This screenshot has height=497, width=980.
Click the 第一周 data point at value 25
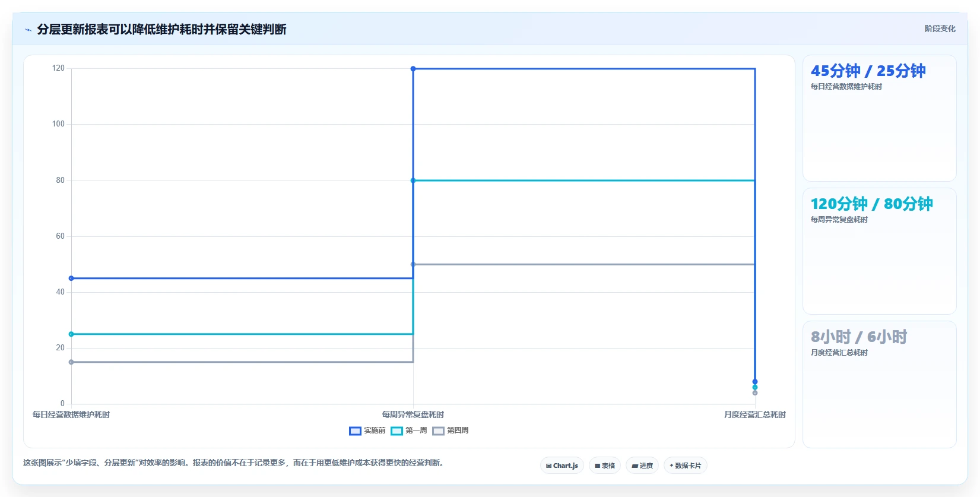71,334
